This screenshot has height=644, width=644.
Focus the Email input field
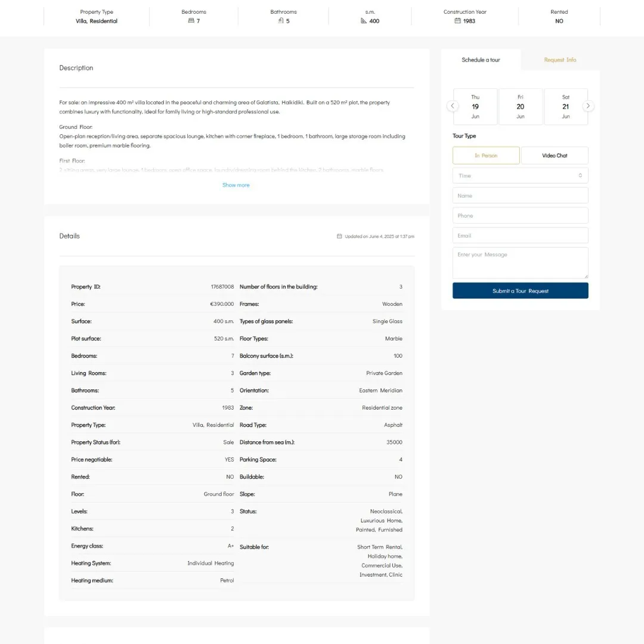point(521,236)
